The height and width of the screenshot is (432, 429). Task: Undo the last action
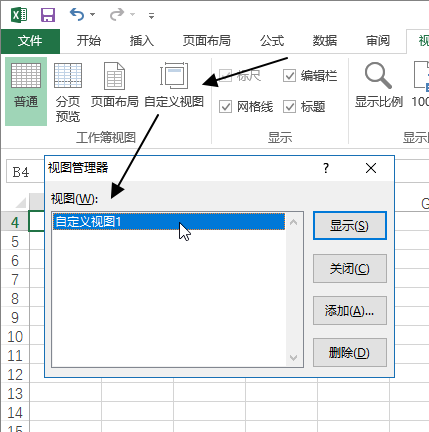pyautogui.click(x=77, y=14)
